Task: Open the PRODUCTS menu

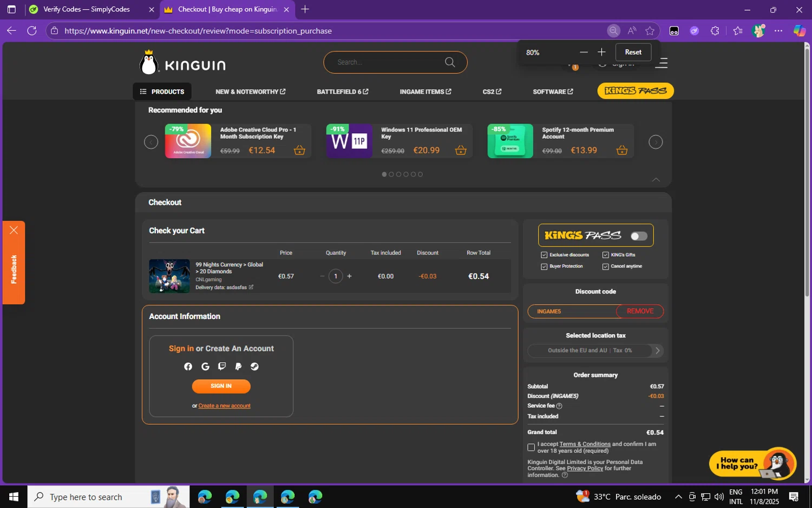Action: pos(162,92)
